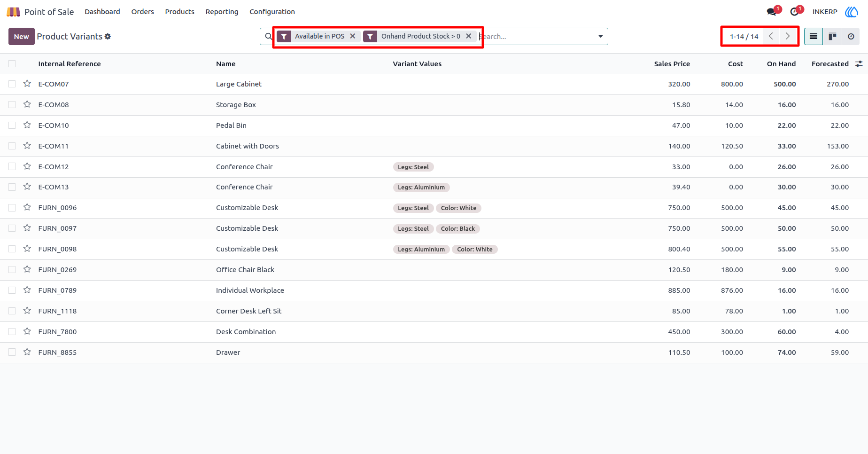
Task: Open the conversations messages icon
Action: [771, 12]
